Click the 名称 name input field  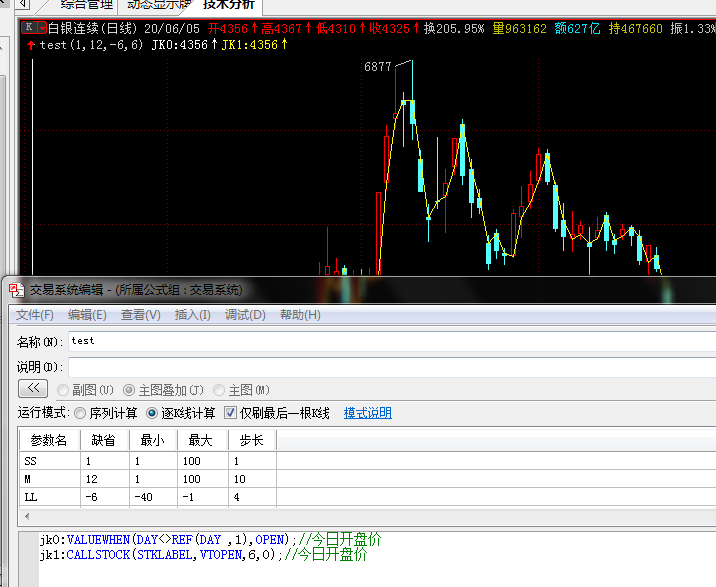point(392,341)
